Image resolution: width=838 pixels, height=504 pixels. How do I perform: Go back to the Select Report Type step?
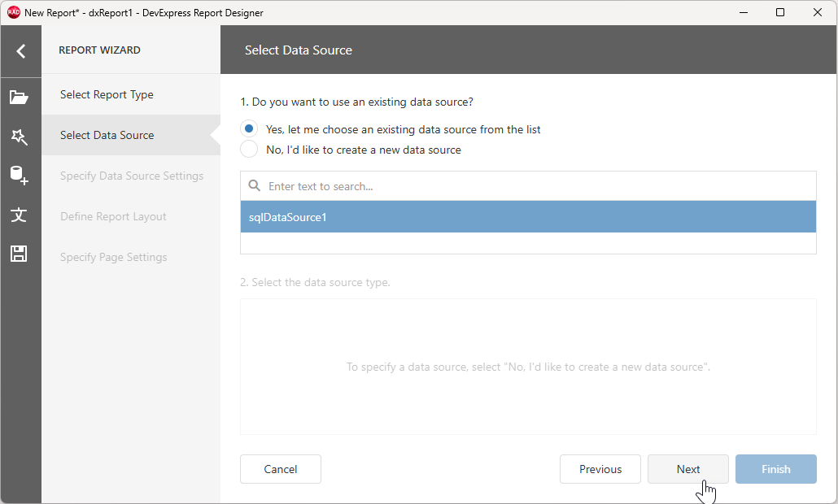pos(107,94)
